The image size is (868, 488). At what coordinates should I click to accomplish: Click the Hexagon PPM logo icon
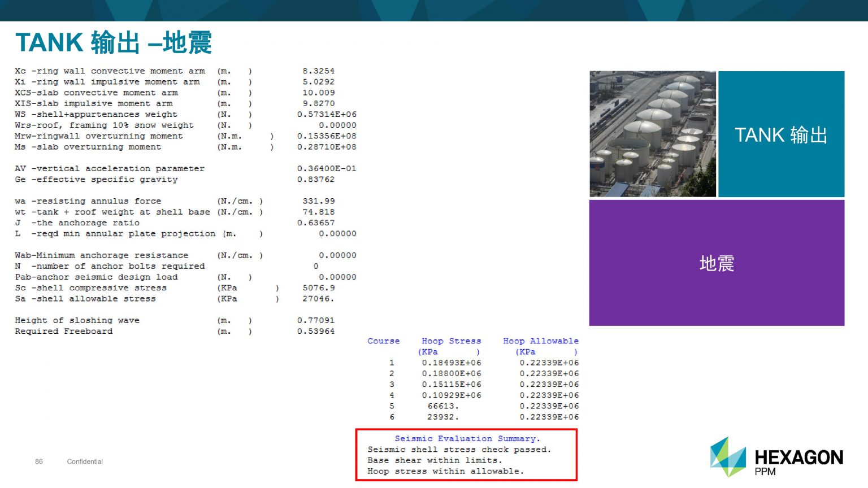tap(728, 456)
